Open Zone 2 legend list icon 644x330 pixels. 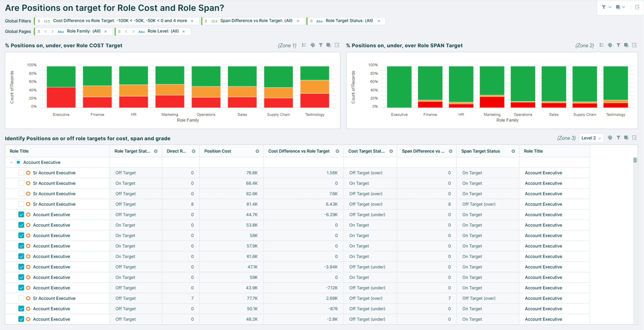601,45
